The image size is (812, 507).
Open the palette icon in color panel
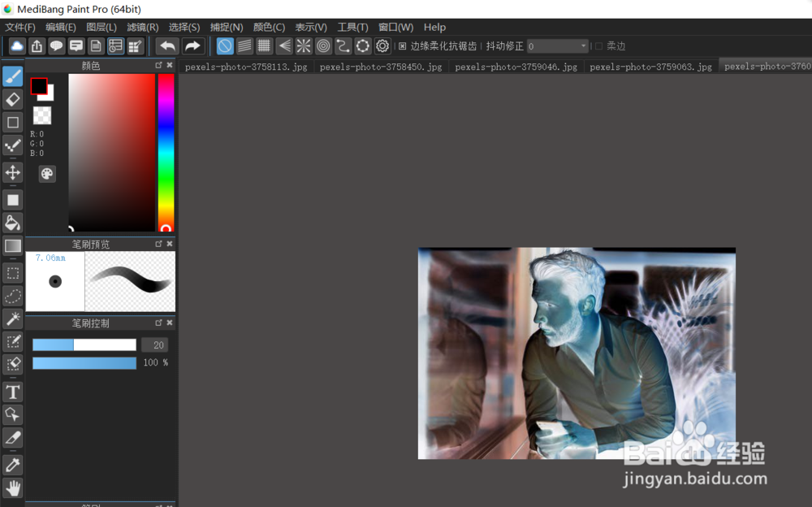[47, 174]
